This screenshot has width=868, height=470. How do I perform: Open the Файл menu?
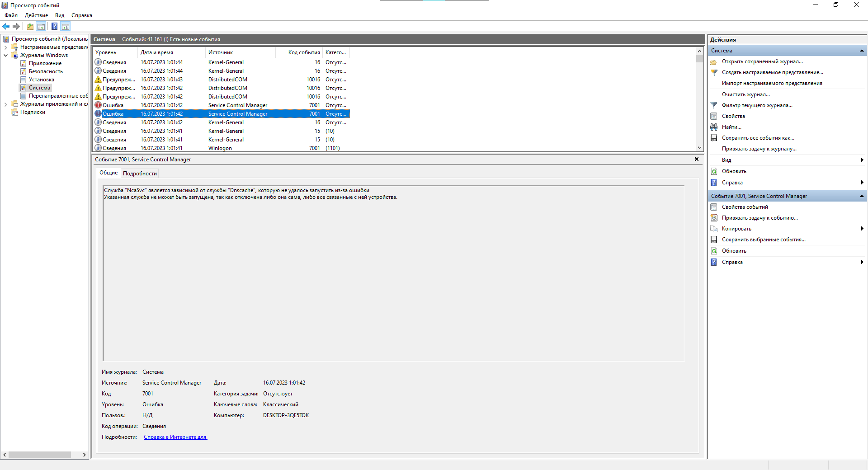(11, 15)
